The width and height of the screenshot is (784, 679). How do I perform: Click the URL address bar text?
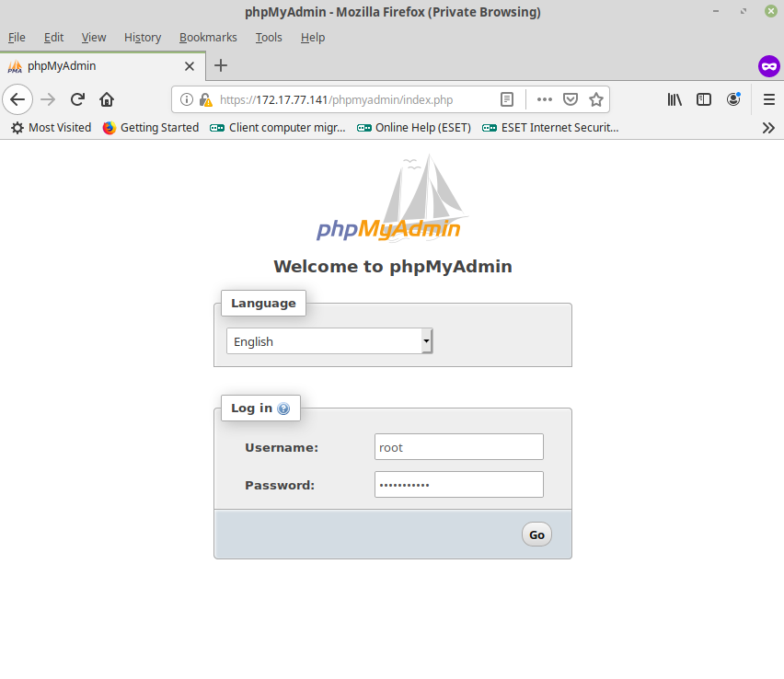tap(336, 100)
